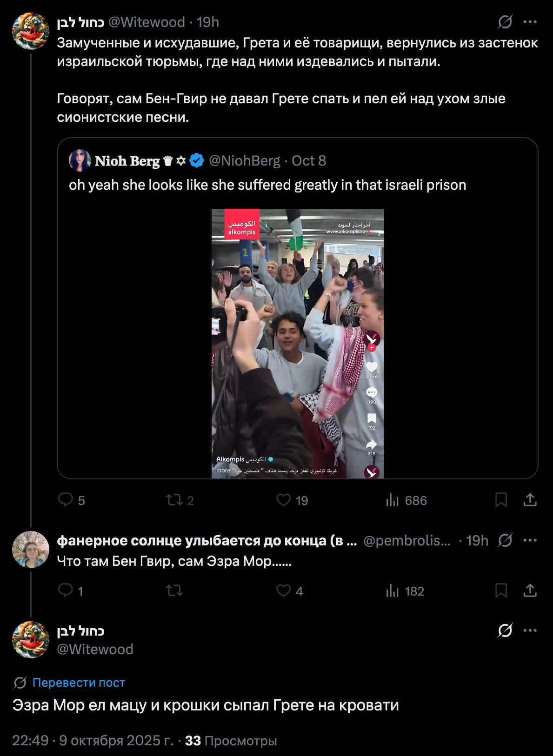Reply to the pembrolis comment
The width and height of the screenshot is (553, 756).
[x=66, y=590]
